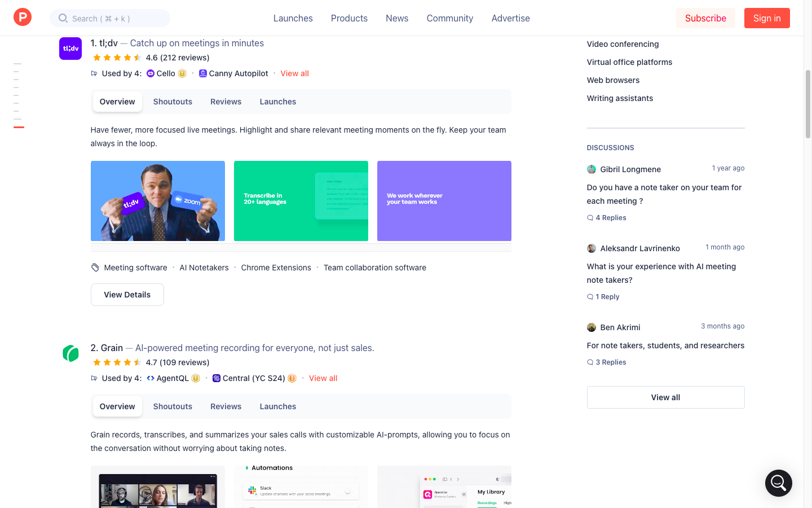Open the tl;dv product logo
Image resolution: width=812 pixels, height=508 pixels.
click(x=70, y=49)
